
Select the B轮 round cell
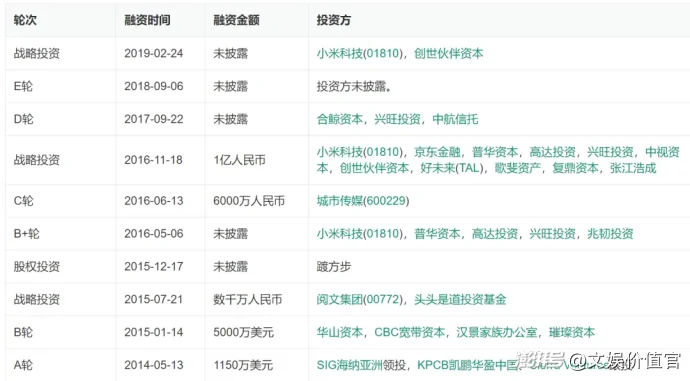click(x=23, y=332)
